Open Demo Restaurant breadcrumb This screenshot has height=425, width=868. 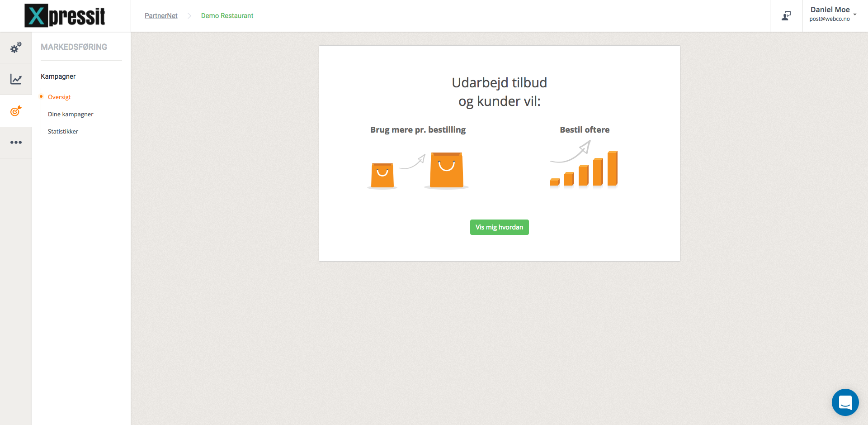[x=227, y=16]
